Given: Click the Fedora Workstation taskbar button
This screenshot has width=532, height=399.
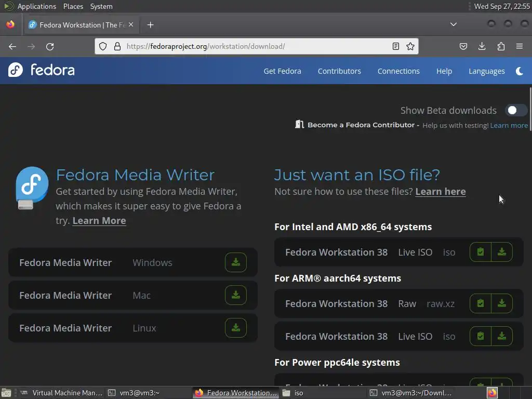Looking at the screenshot, I should pyautogui.click(x=236, y=393).
